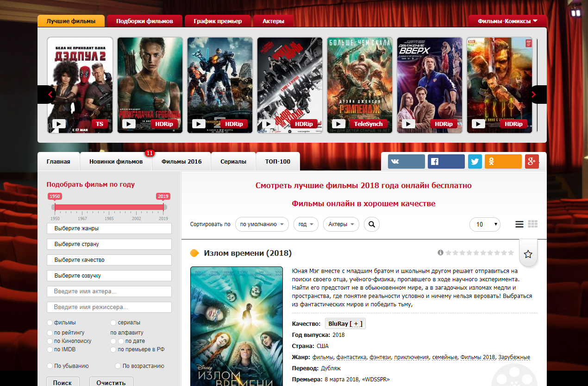The width and height of the screenshot is (588, 386).
Task: Choose По возрастанию order
Action: 118,366
